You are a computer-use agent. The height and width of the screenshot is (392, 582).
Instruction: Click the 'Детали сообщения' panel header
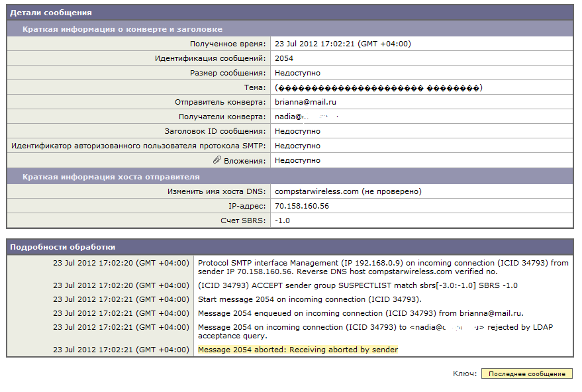[x=290, y=13]
